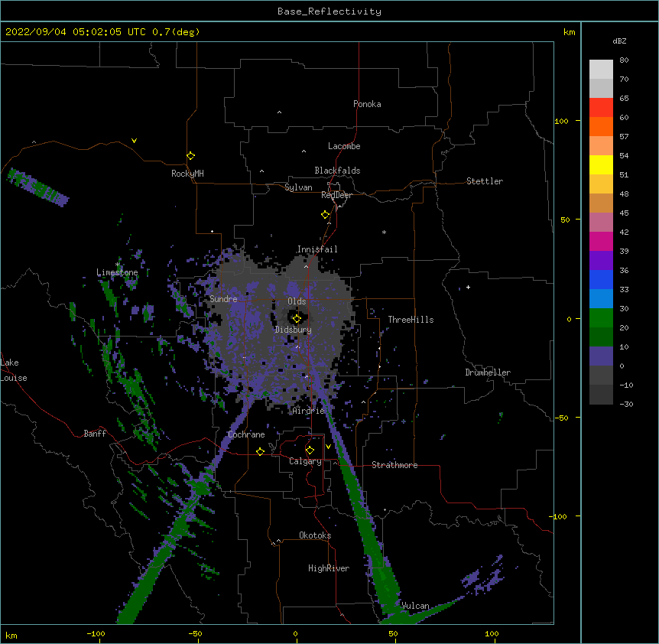The width and height of the screenshot is (659, 644).
Task: Click the Banff label
Action: [95, 434]
